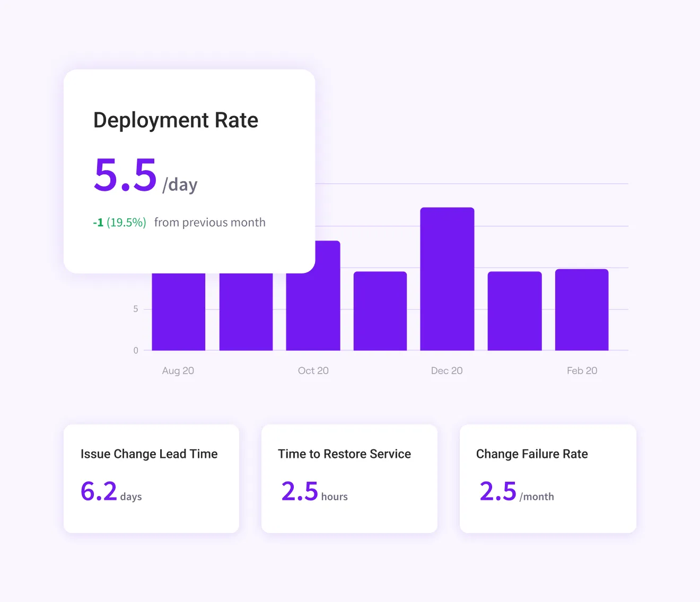Click the 'from previous month' text
This screenshot has width=700, height=602.
coord(209,223)
